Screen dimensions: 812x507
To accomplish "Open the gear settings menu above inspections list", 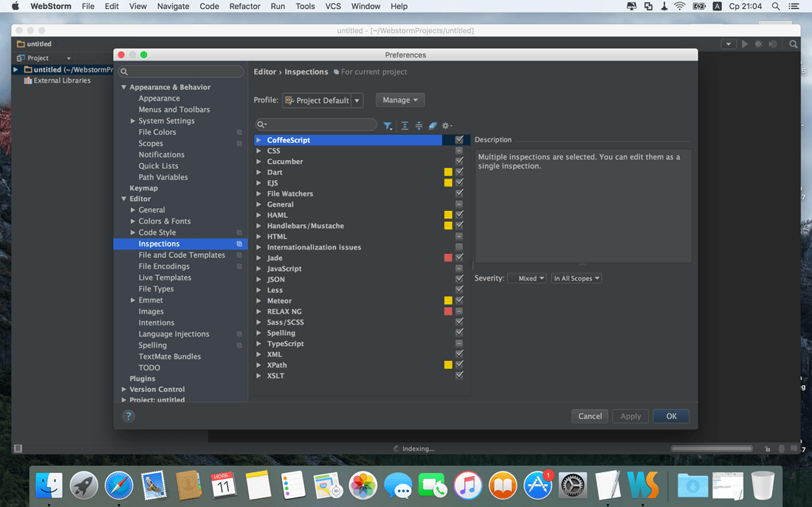I will (447, 125).
